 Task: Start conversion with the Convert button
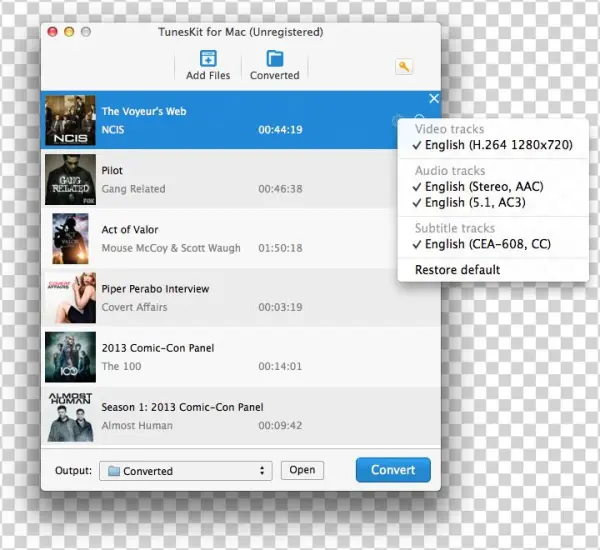(393, 470)
